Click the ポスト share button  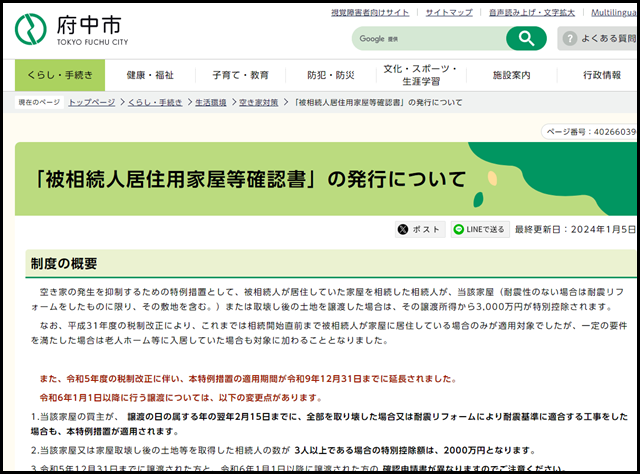[420, 229]
